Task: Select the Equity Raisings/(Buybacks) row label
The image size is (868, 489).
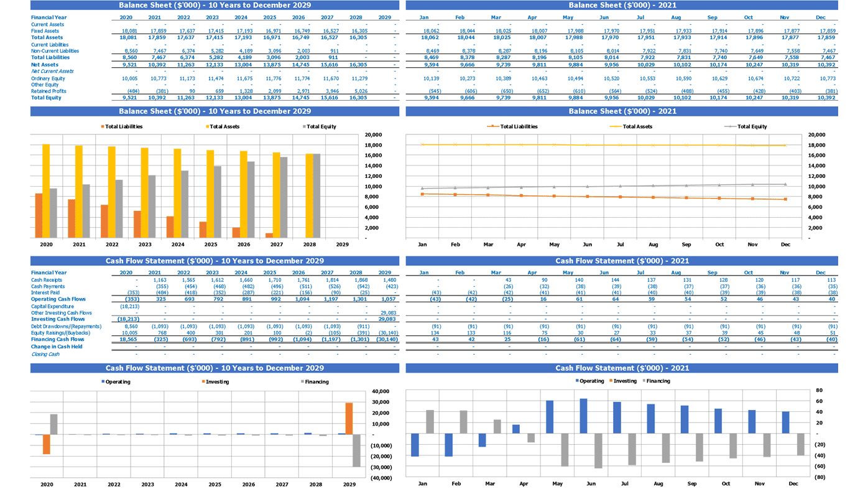Action: [x=60, y=333]
